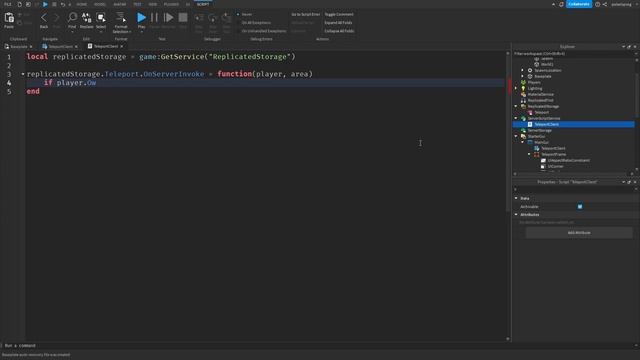The image size is (640, 360).
Task: Click the Select tool icon
Action: 101,18
